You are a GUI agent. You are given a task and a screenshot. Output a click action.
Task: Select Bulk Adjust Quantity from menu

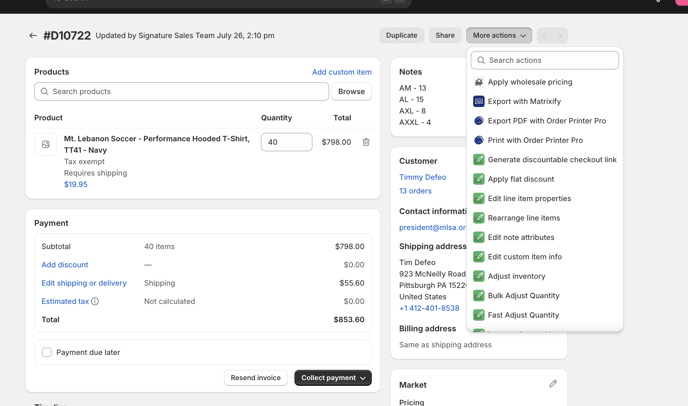pyautogui.click(x=523, y=296)
